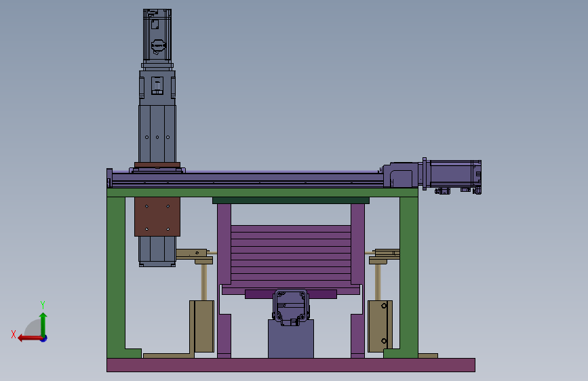
Task: Select the gearbox housing below top motor
Action: point(157,87)
